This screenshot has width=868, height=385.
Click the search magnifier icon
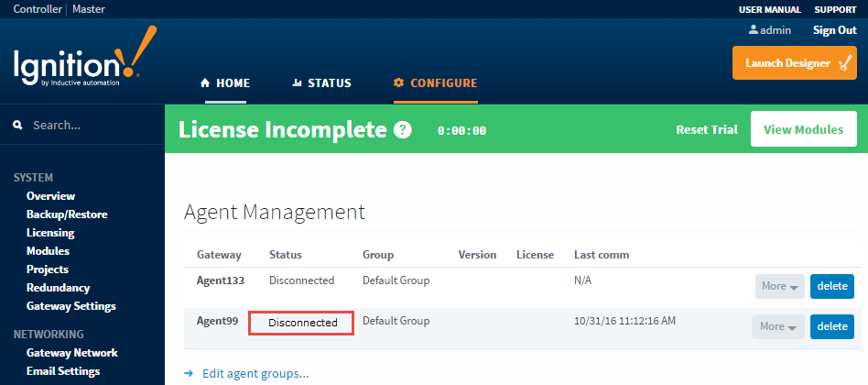[x=17, y=125]
